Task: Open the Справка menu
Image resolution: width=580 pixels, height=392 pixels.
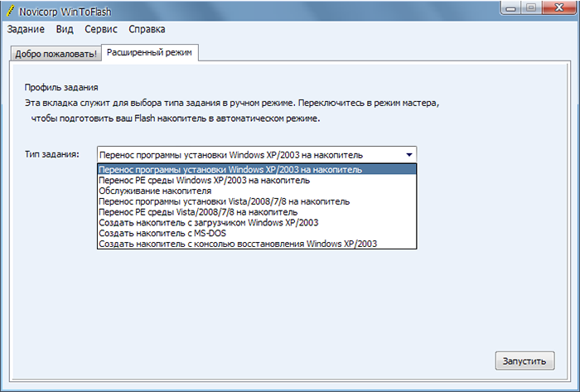Action: 147,29
